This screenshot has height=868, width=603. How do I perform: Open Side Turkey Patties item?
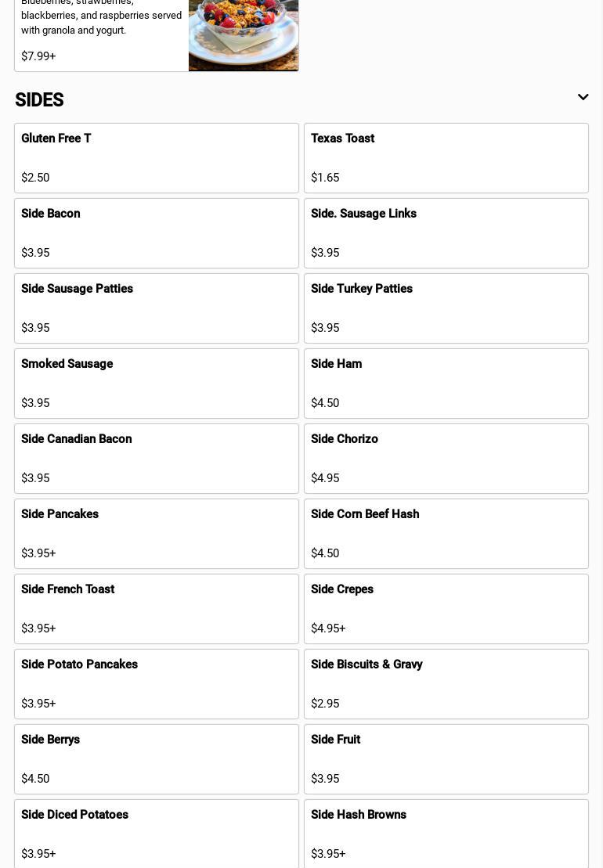pos(446,308)
